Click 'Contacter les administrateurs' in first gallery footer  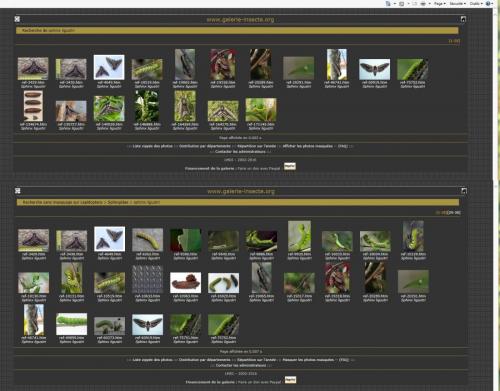pos(241,152)
